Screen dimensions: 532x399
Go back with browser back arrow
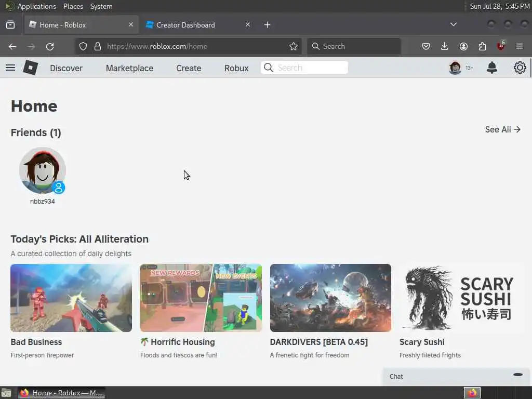pyautogui.click(x=12, y=46)
